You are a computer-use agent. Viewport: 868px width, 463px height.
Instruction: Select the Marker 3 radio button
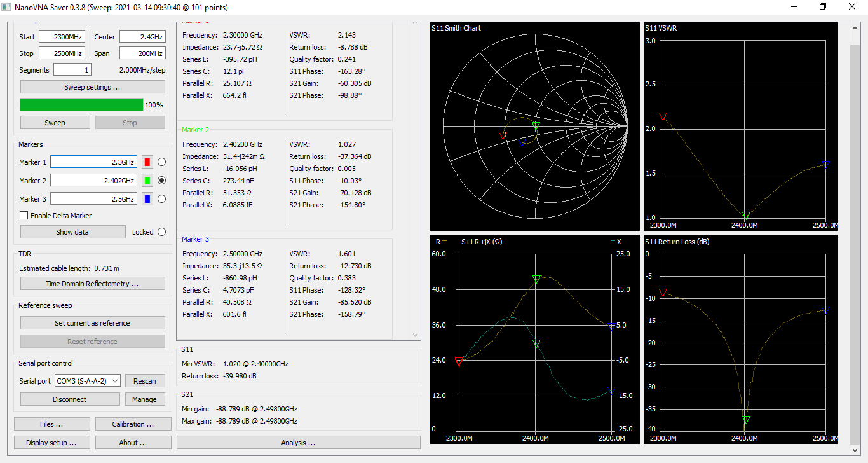click(161, 199)
